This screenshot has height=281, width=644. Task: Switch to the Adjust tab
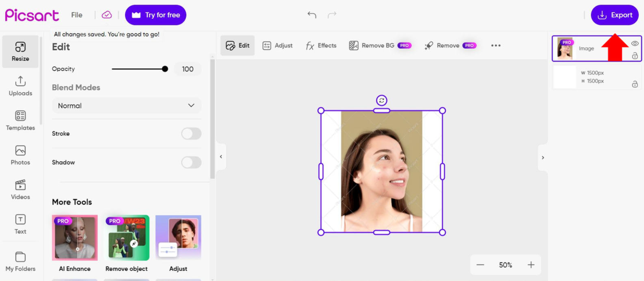point(277,46)
